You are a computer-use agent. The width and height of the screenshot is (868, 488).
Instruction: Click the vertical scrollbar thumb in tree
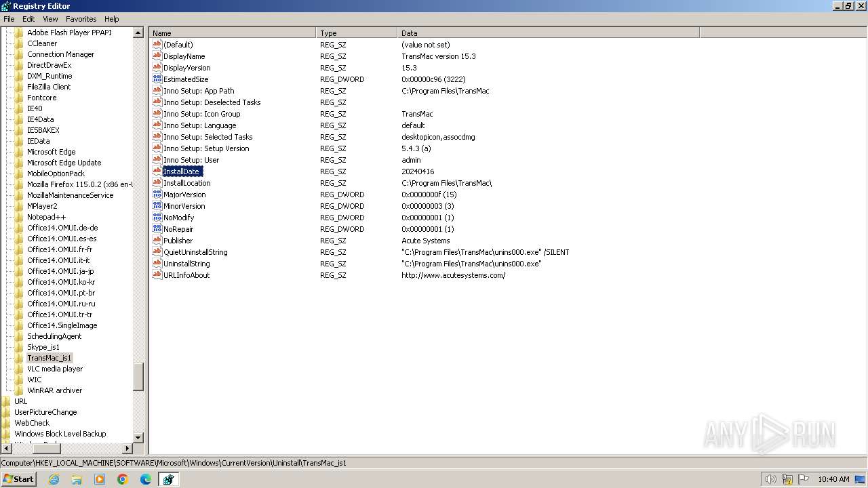click(x=138, y=377)
